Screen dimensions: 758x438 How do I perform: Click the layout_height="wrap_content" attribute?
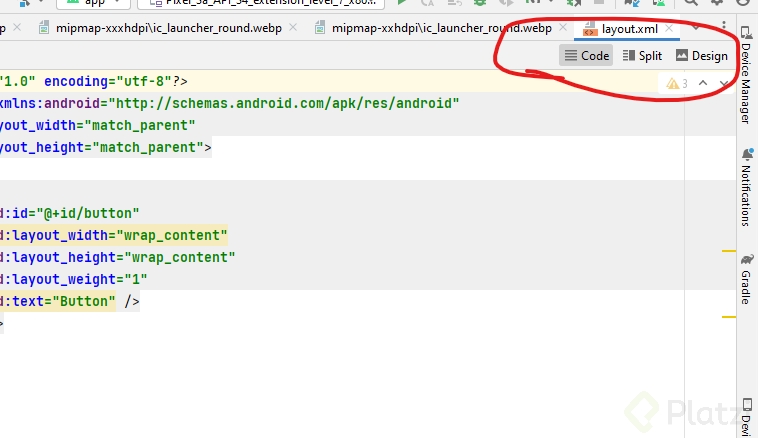[124, 258]
